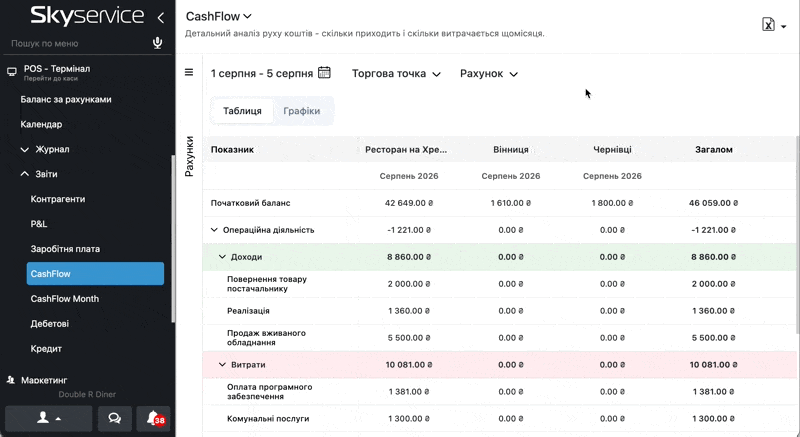The height and width of the screenshot is (437, 800).
Task: Activate the microphone voice search icon
Action: click(158, 43)
